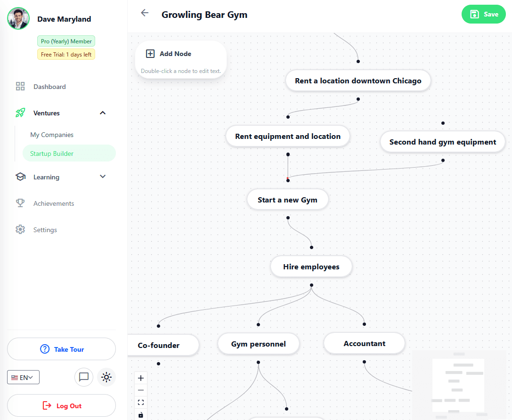Select My Companies in the sidebar
This screenshot has width=512, height=420.
52,135
